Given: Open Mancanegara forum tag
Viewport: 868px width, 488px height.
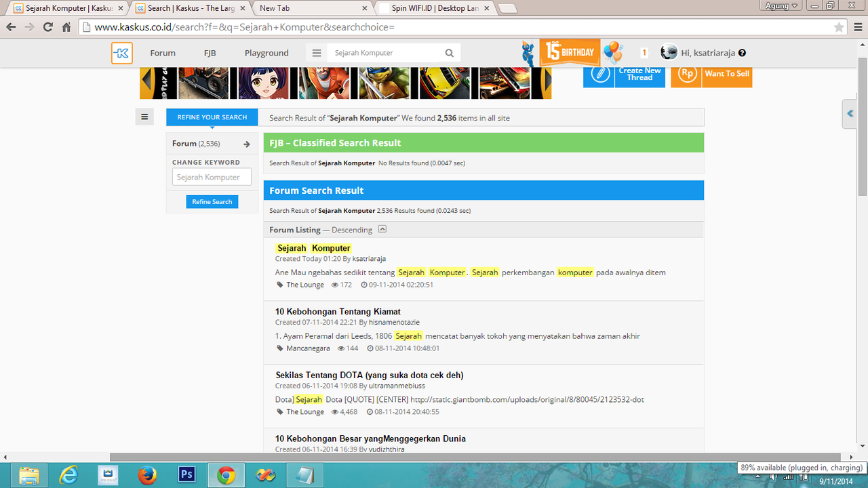Looking at the screenshot, I should [308, 348].
